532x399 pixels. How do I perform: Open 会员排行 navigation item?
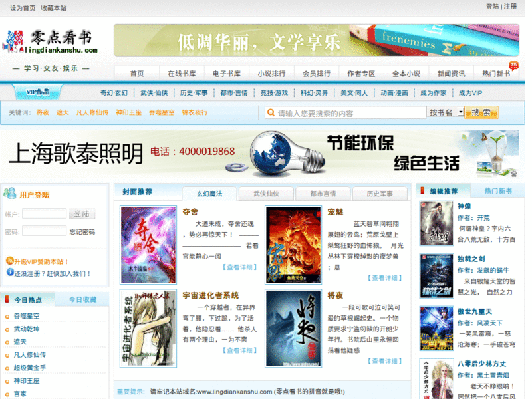coord(317,74)
